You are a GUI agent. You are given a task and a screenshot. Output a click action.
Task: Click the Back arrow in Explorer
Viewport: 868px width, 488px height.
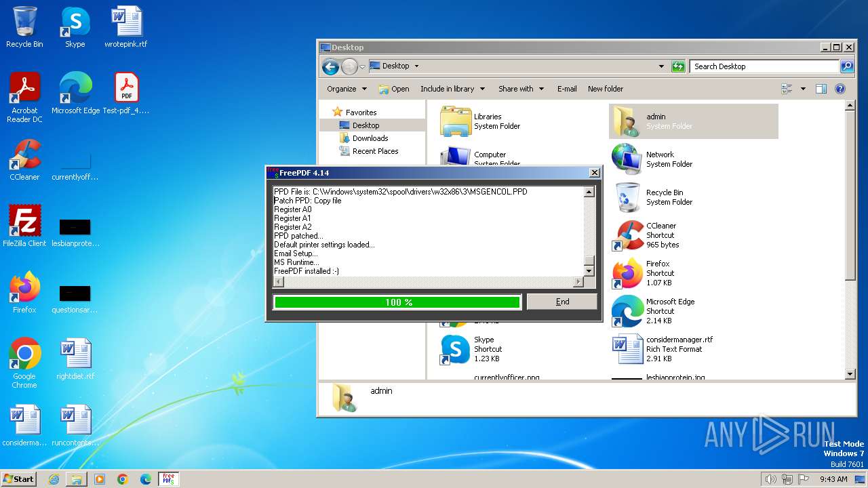click(330, 66)
